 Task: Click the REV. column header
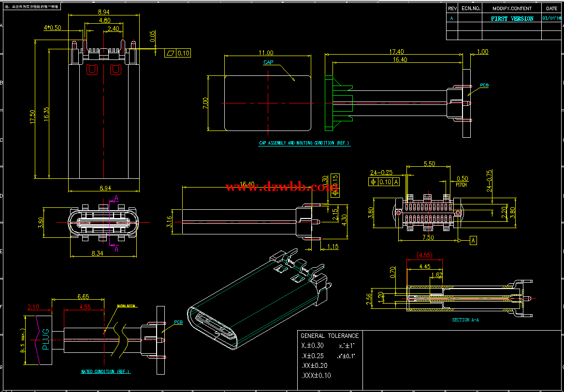click(452, 8)
